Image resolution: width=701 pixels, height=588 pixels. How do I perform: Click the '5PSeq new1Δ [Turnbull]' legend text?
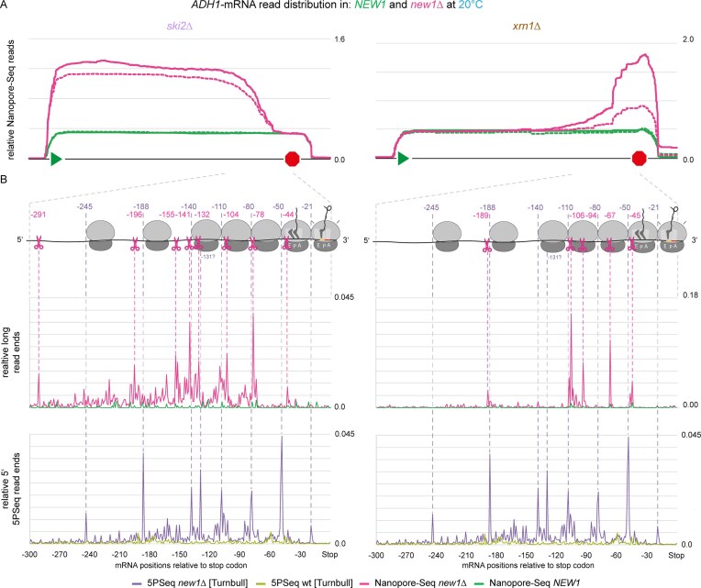[x=197, y=583]
